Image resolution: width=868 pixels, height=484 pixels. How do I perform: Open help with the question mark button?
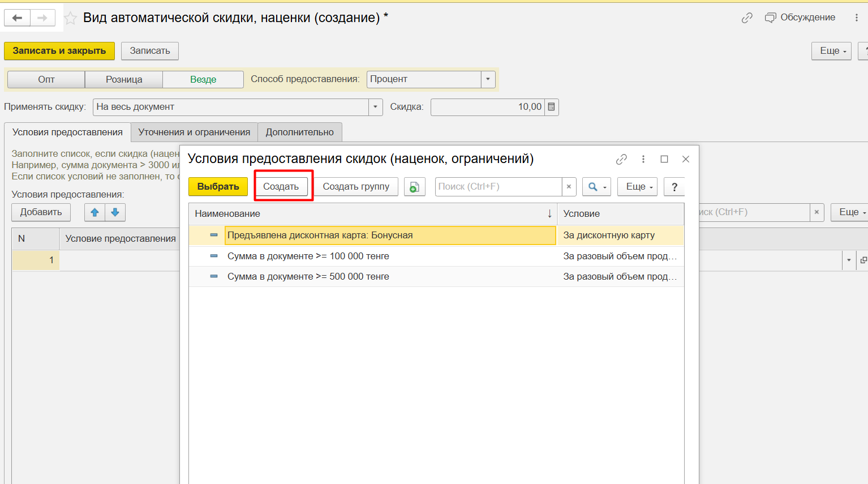(674, 187)
